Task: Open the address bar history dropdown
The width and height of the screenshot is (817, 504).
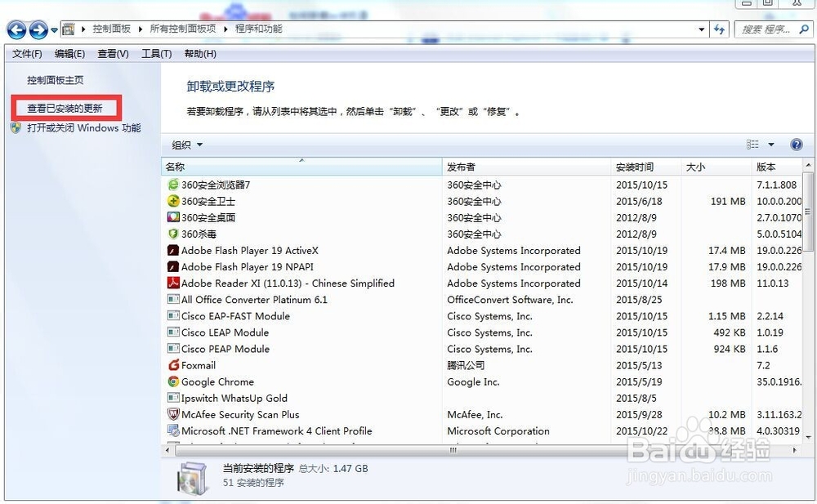Action: click(x=702, y=29)
